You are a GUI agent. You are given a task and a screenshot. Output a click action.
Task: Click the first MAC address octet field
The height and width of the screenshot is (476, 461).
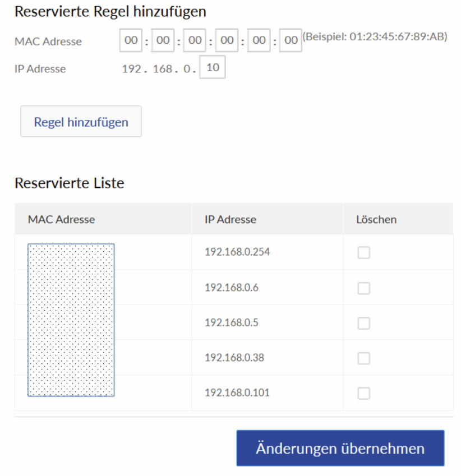(x=131, y=41)
